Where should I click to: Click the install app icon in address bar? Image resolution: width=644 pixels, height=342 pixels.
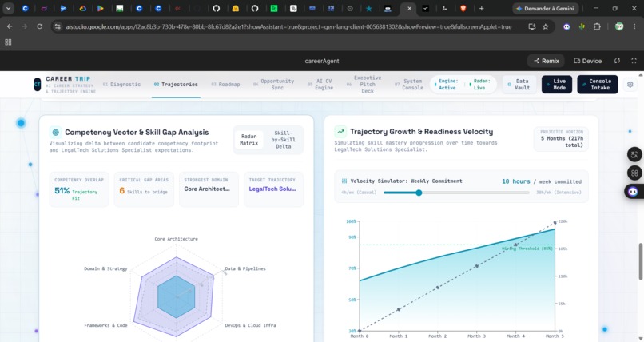[x=532, y=26]
